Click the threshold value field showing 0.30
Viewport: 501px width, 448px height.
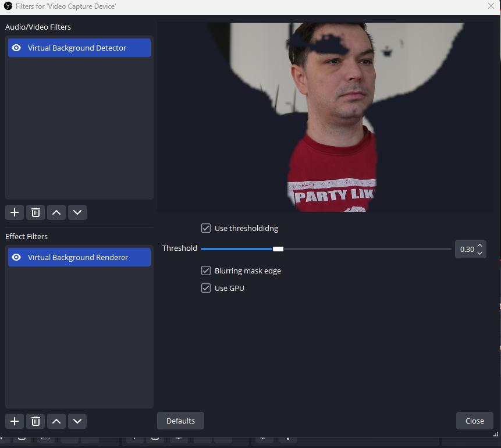[467, 249]
